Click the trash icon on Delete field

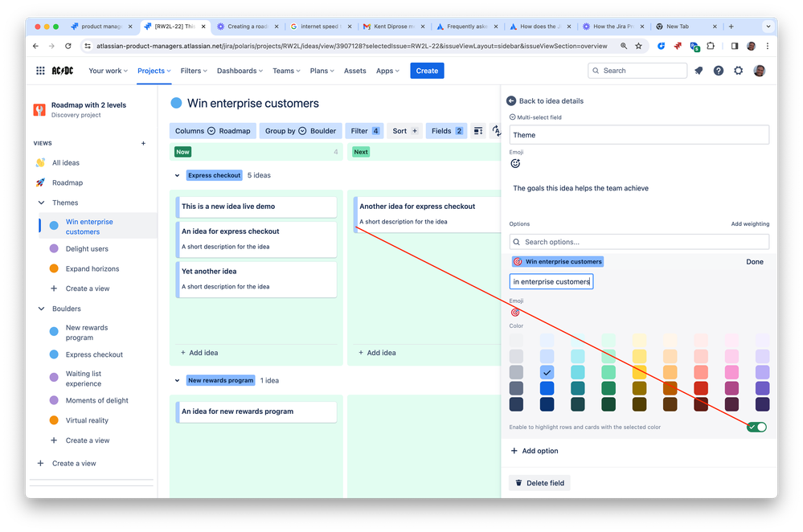point(518,483)
